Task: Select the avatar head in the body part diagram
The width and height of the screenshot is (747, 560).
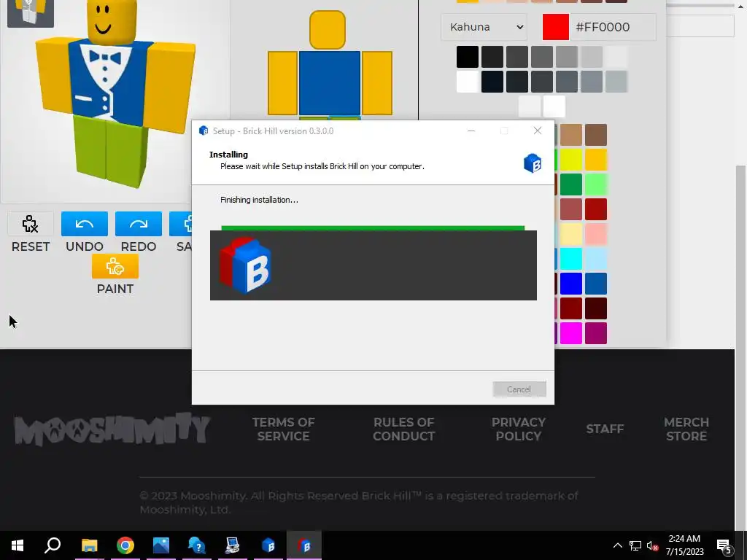Action: click(x=328, y=29)
